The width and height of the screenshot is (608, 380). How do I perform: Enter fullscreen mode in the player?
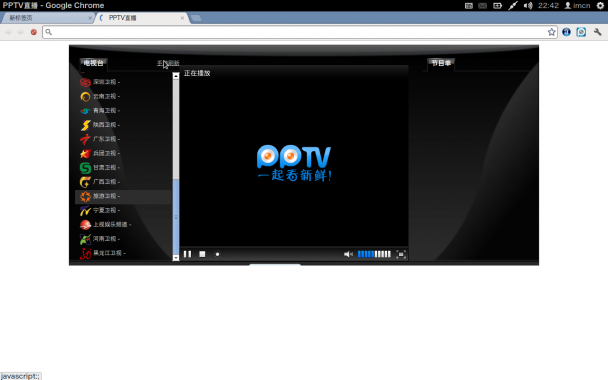click(401, 254)
